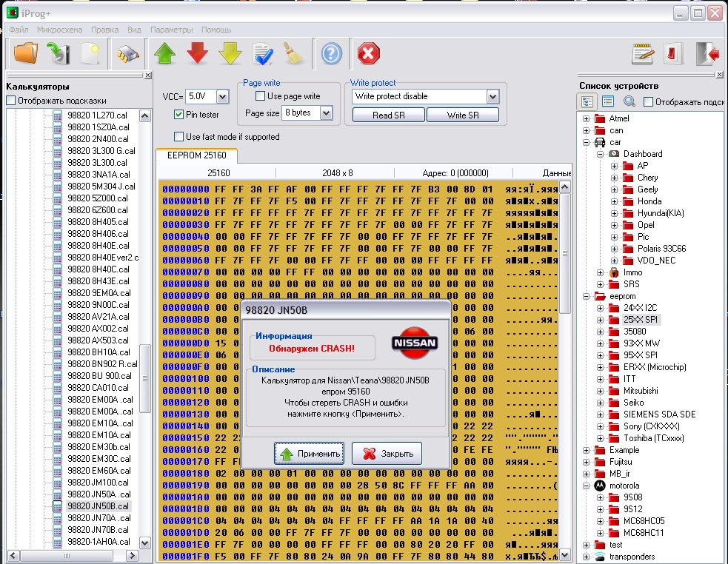Enable Use page write checkbox
The width and height of the screenshot is (728, 564).
coord(261,96)
